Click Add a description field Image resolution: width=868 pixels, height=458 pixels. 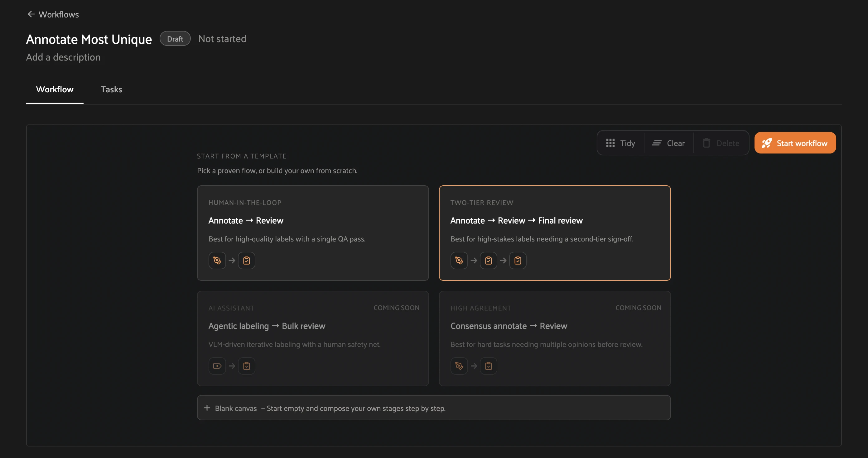tap(63, 57)
